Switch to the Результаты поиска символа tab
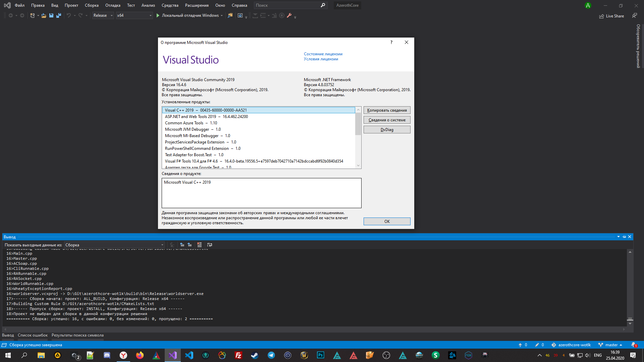The image size is (644, 362). pyautogui.click(x=77, y=335)
